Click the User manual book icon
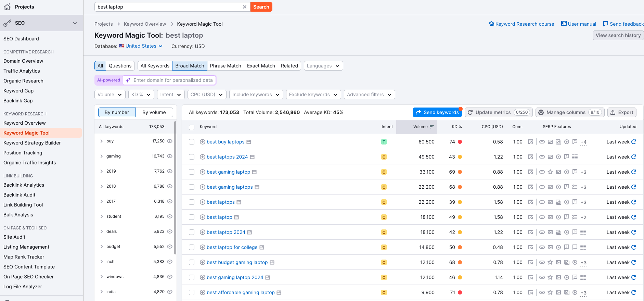The image size is (644, 301). (x=564, y=24)
